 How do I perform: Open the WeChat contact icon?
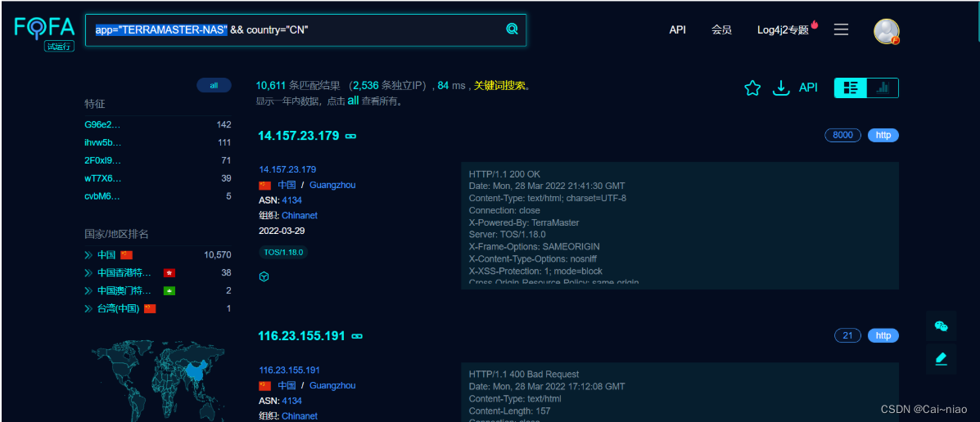point(941,325)
